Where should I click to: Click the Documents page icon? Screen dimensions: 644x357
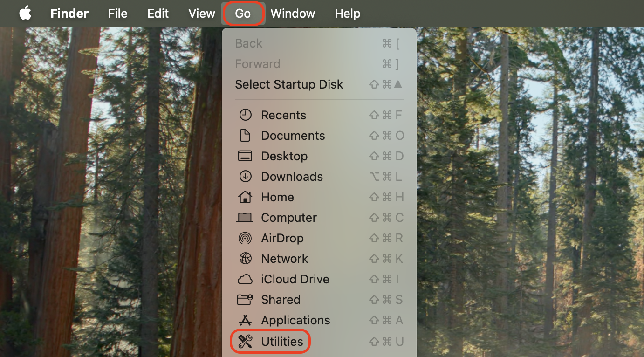tap(245, 135)
